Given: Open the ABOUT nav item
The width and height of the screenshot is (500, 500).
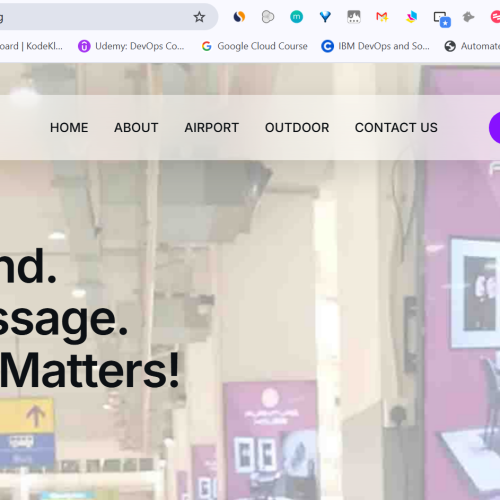Looking at the screenshot, I should tap(136, 128).
